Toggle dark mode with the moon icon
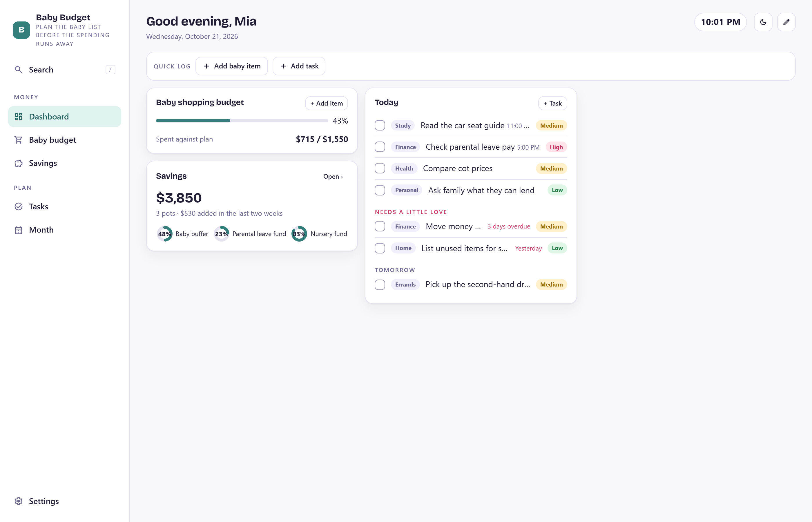The image size is (812, 522). 763,22
